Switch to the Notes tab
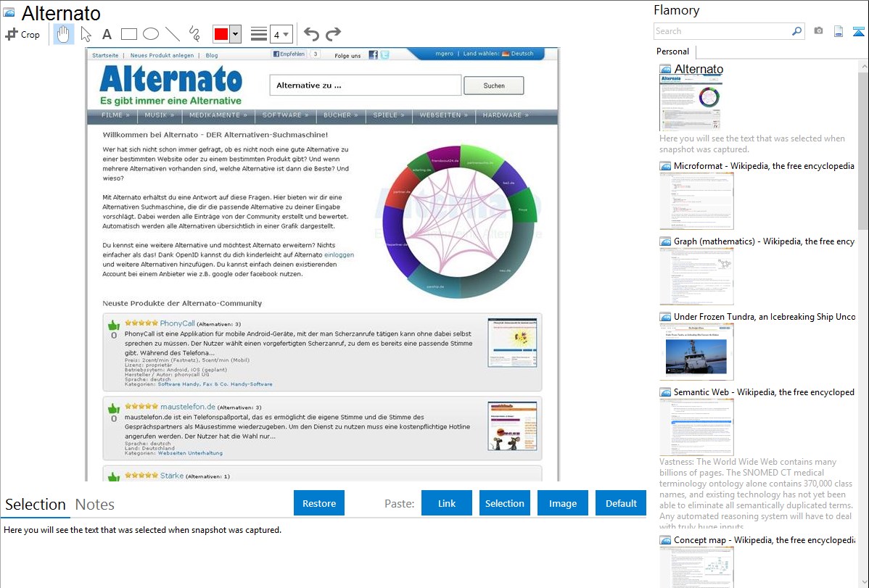The width and height of the screenshot is (869, 588). (x=95, y=505)
